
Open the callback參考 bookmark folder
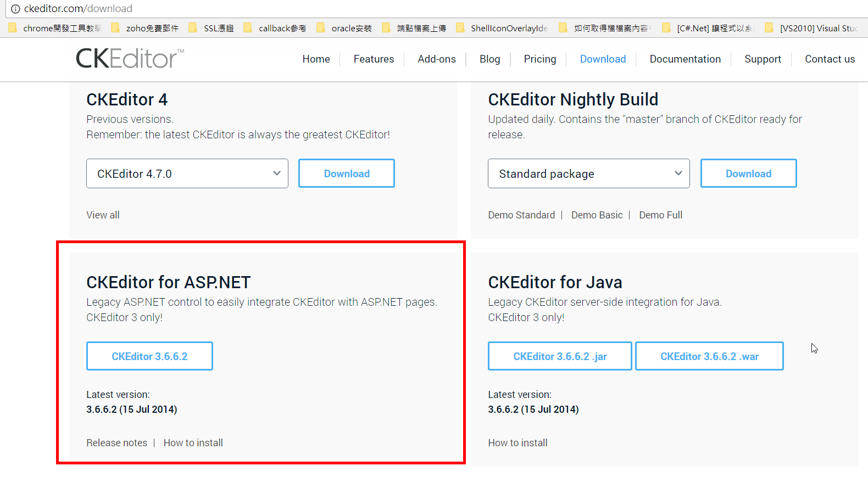coord(275,28)
